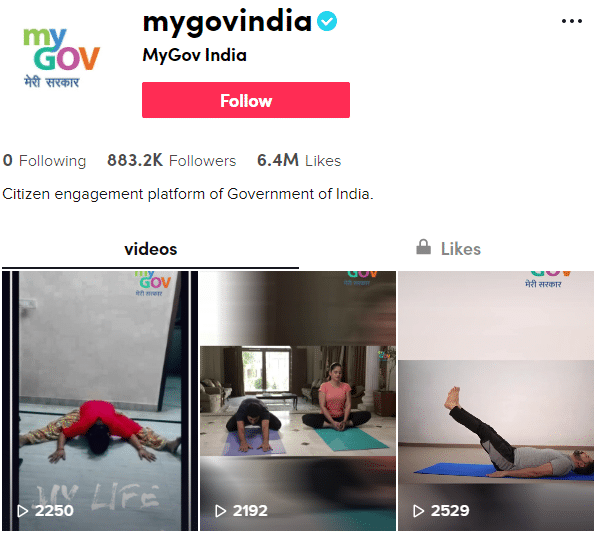Click the Citizen engagement platform bio text
This screenshot has width=597, height=533.
(188, 194)
